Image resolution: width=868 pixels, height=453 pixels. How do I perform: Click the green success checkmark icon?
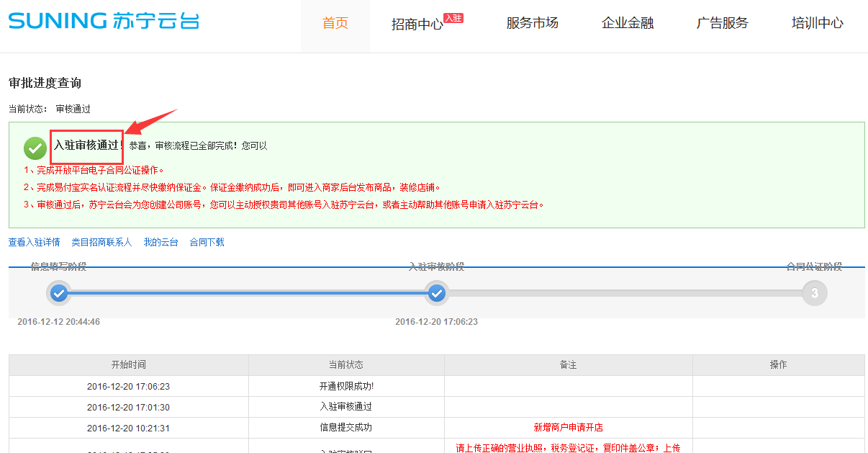click(35, 148)
